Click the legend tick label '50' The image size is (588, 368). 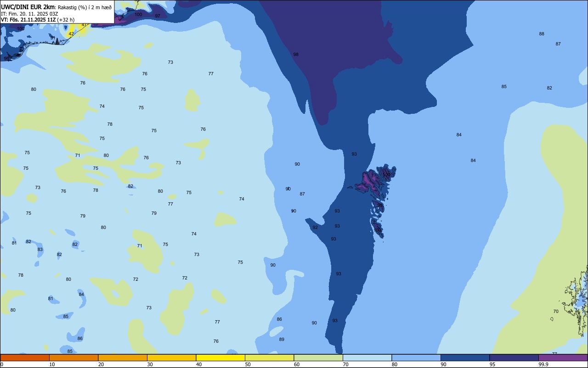248,364
